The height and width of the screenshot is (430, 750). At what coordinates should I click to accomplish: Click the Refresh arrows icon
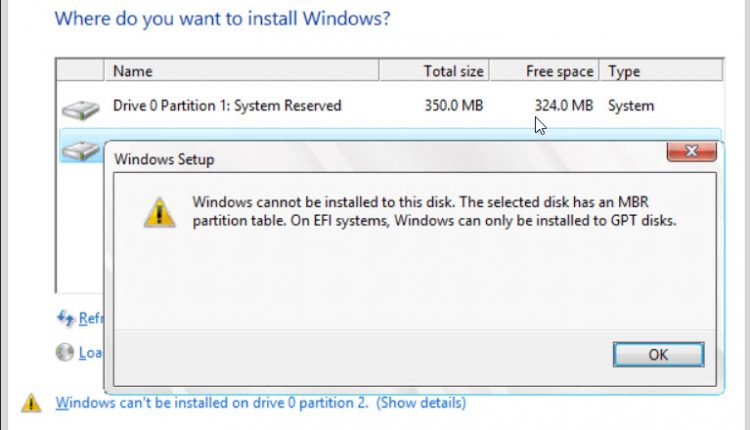click(x=66, y=318)
